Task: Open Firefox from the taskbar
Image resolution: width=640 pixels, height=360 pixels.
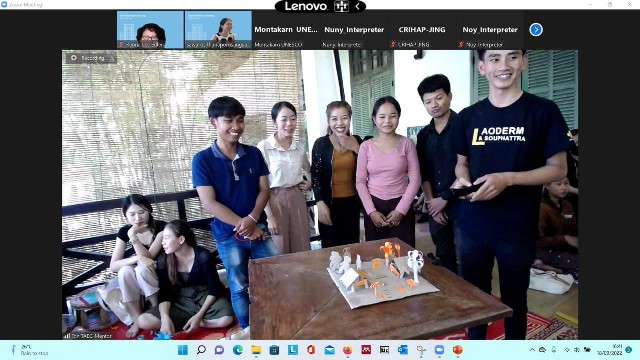Action: [347, 350]
